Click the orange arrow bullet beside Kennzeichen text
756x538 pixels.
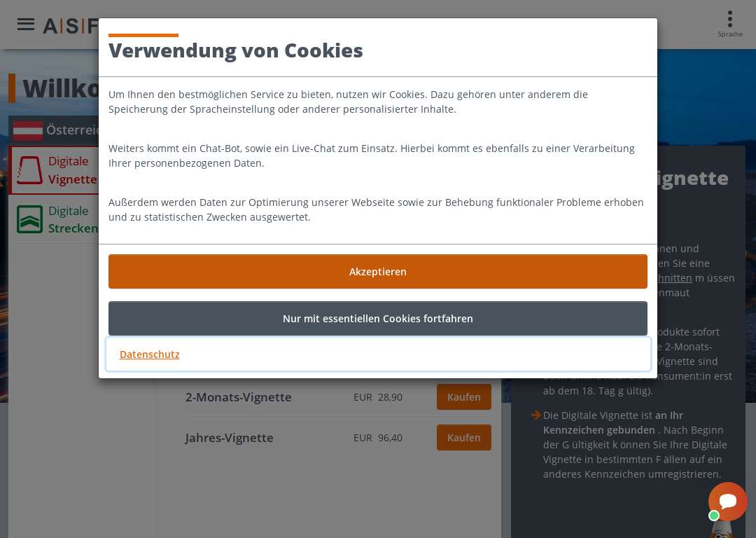[x=535, y=415]
